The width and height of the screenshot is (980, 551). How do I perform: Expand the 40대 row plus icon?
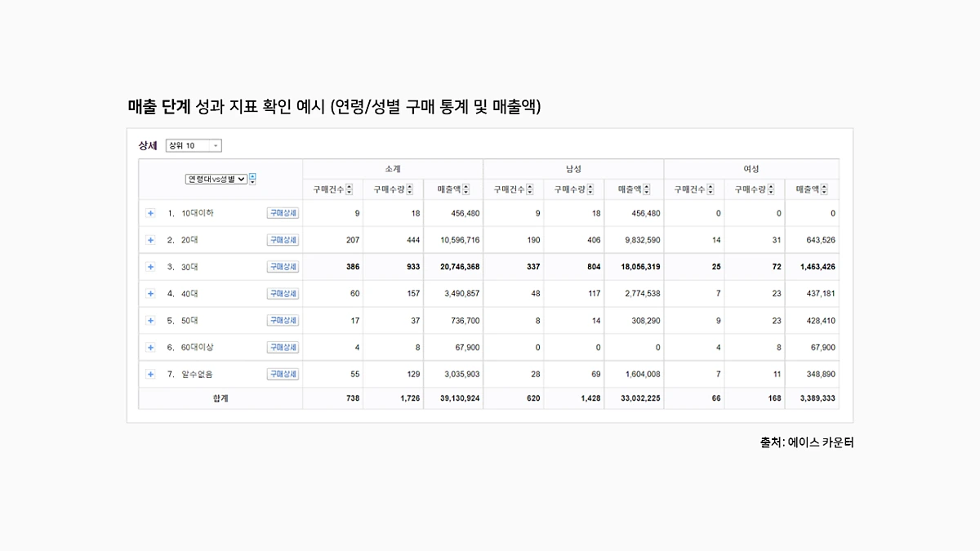tap(150, 294)
